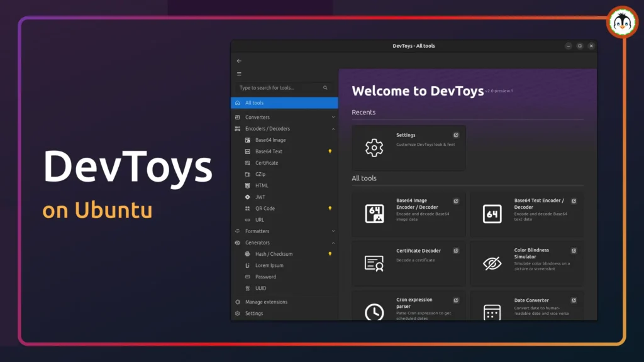Open Settings at the sidebar bottom
This screenshot has width=644, height=362.
(254, 314)
